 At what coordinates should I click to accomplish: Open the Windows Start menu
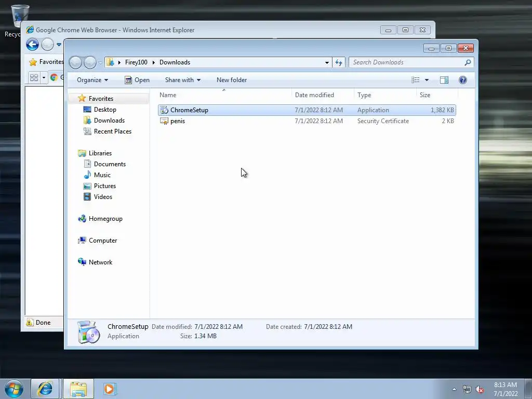[x=14, y=389]
